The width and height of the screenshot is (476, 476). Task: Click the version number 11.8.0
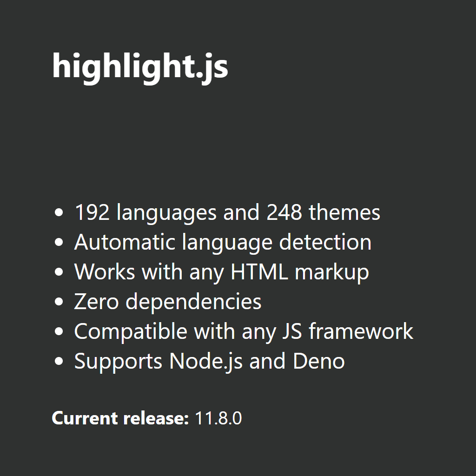pos(218,418)
